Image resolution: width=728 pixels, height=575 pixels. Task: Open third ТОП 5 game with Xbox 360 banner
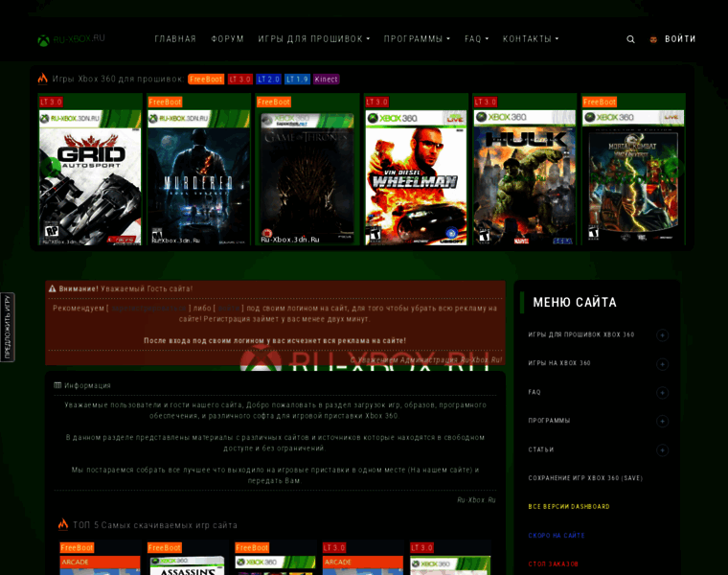click(275, 565)
